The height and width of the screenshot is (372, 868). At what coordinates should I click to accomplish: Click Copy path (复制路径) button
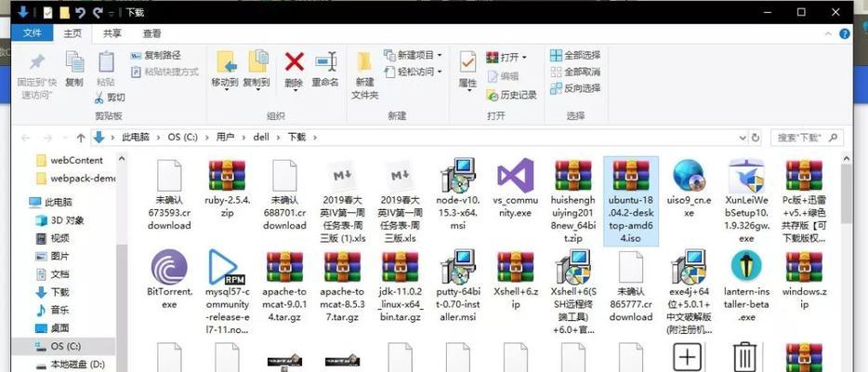coord(156,56)
